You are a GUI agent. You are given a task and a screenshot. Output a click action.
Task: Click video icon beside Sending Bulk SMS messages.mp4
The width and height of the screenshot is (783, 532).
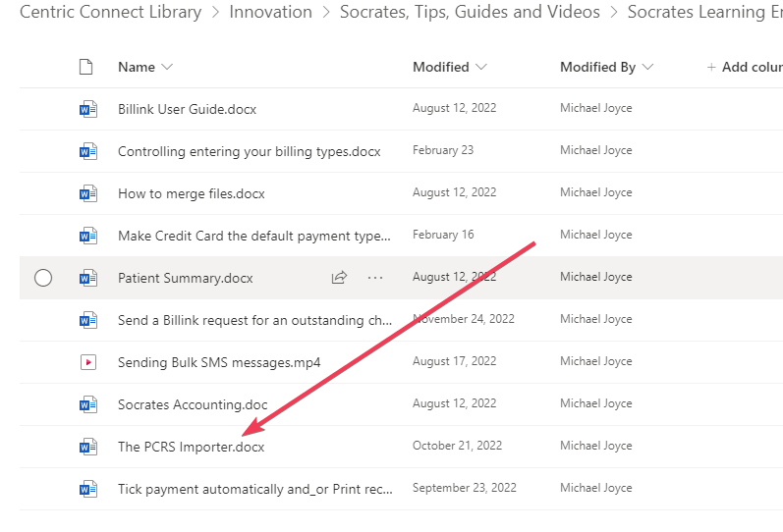pos(88,362)
